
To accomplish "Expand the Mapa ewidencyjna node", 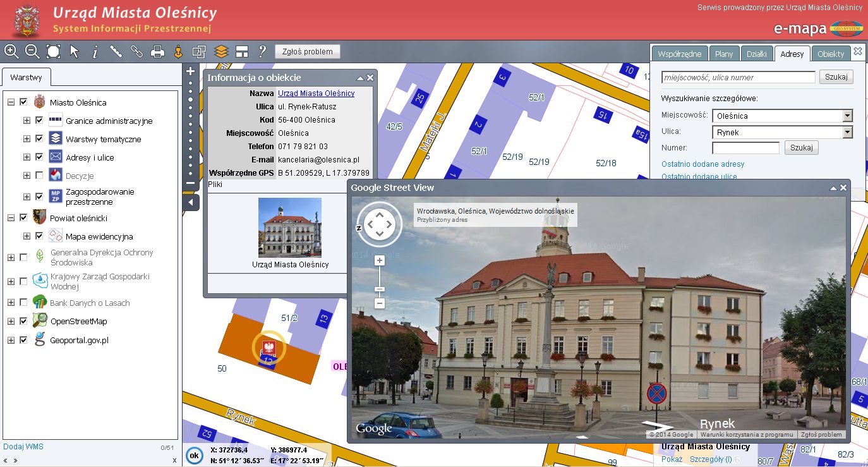I will point(27,236).
